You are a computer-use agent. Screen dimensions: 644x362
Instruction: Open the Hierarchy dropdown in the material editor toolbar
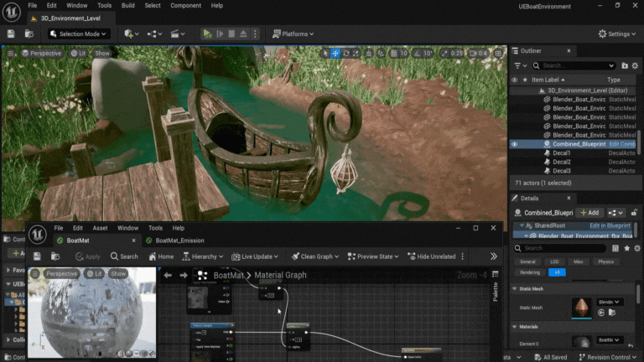click(203, 256)
